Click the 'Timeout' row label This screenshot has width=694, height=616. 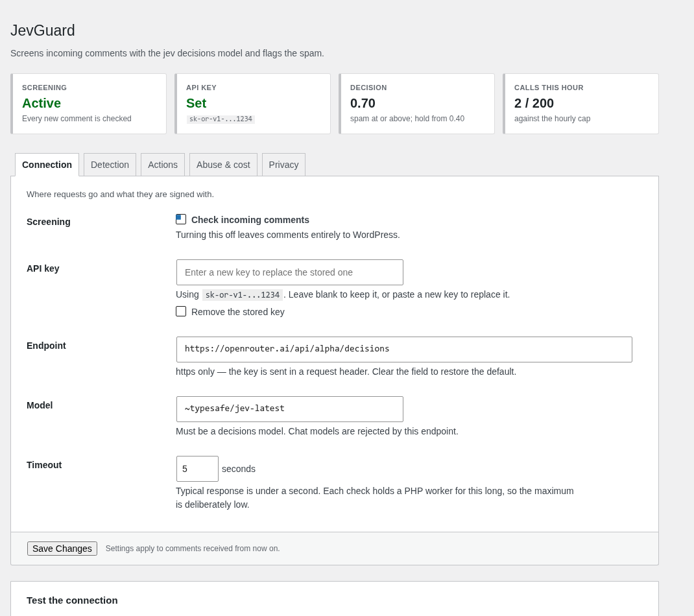pyautogui.click(x=44, y=465)
